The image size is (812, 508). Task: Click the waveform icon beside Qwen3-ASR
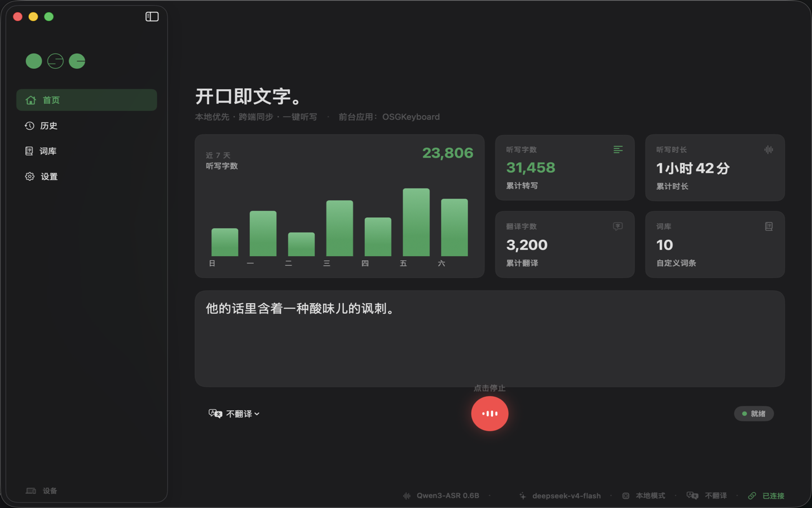(x=407, y=496)
